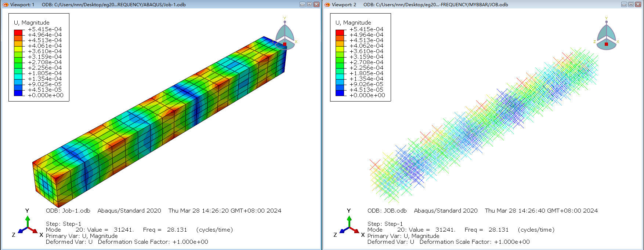This screenshot has width=644, height=250.
Task: Click the MYBBAR/JOB.odb path in Viewport 2 title
Action: (x=436, y=4)
